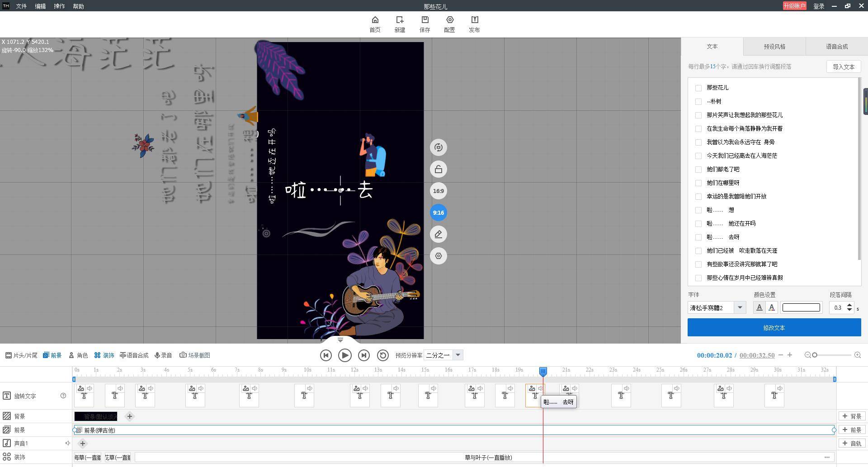The width and height of the screenshot is (868, 467).
Task: Check the --朴树 text line
Action: pyautogui.click(x=698, y=101)
